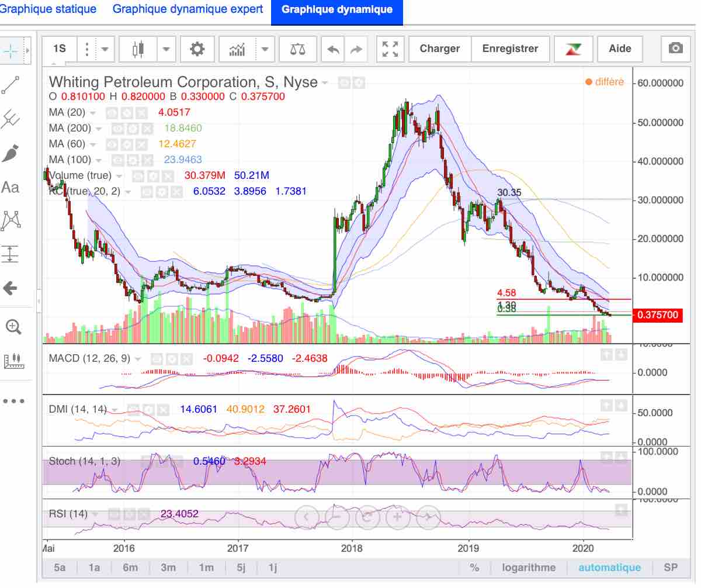701x588 pixels.
Task: Open the indicators chart icon
Action: pos(237,49)
